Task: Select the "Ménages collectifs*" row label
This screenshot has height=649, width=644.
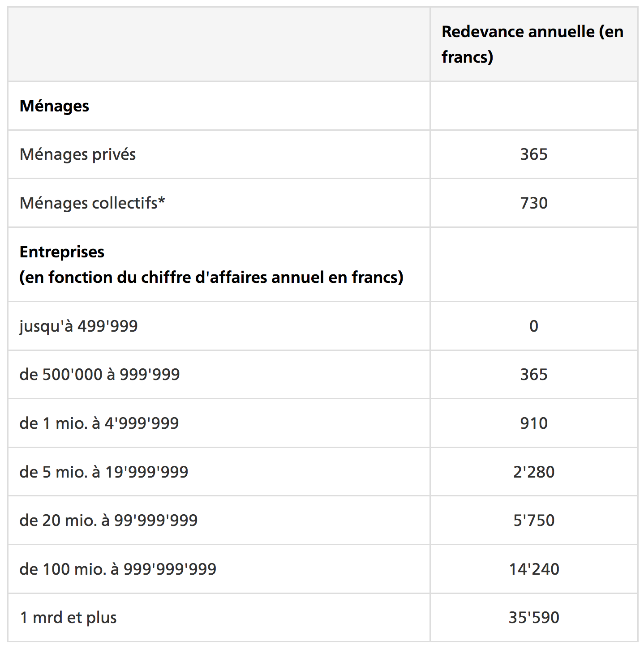Action: click(92, 203)
